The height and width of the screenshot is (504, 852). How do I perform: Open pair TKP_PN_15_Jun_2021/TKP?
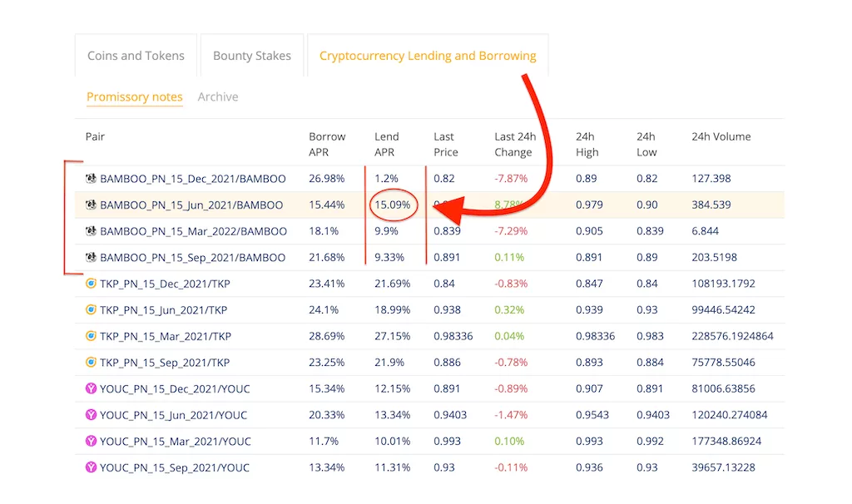point(164,310)
